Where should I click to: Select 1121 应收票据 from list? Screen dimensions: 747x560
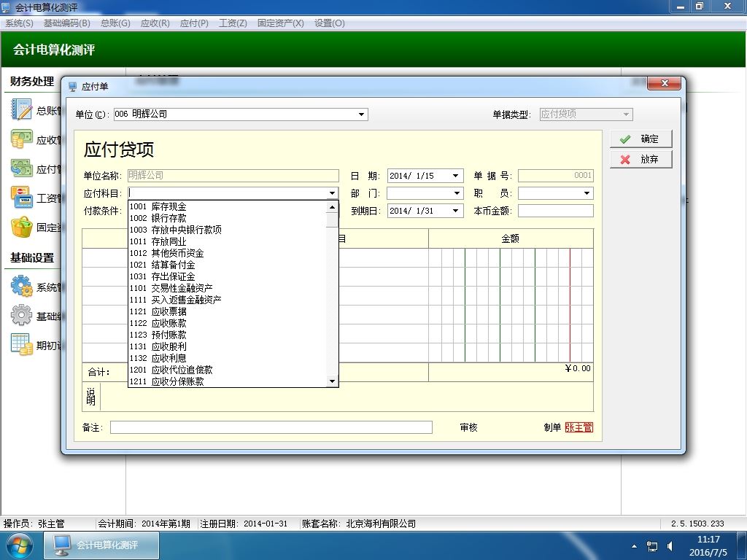click(228, 311)
